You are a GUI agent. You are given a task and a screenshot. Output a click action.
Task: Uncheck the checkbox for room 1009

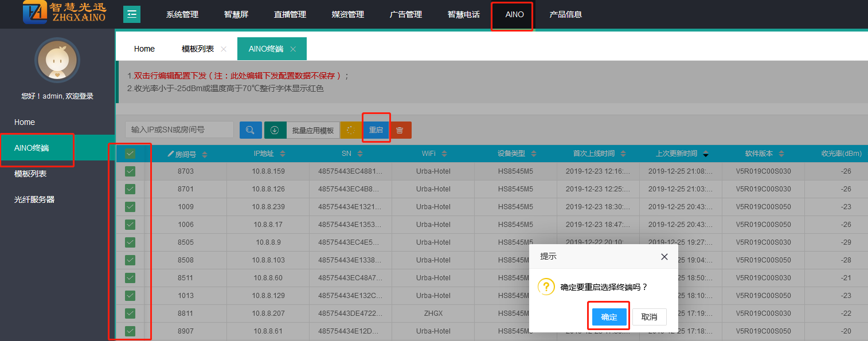click(x=130, y=207)
